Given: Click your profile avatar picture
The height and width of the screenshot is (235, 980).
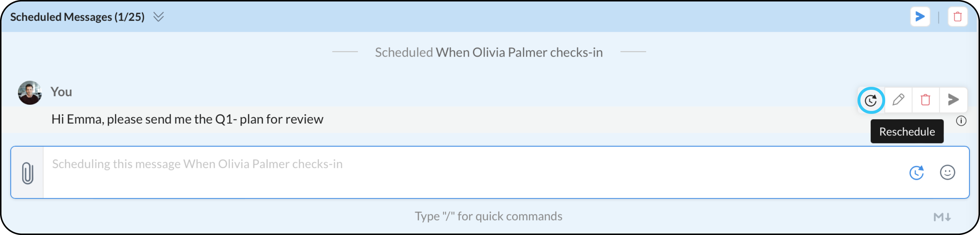Looking at the screenshot, I should click(30, 93).
